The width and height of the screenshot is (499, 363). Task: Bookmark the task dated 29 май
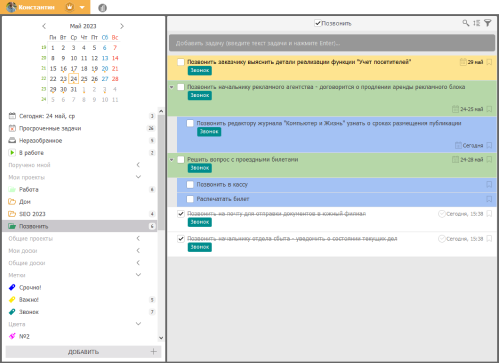[x=489, y=62]
